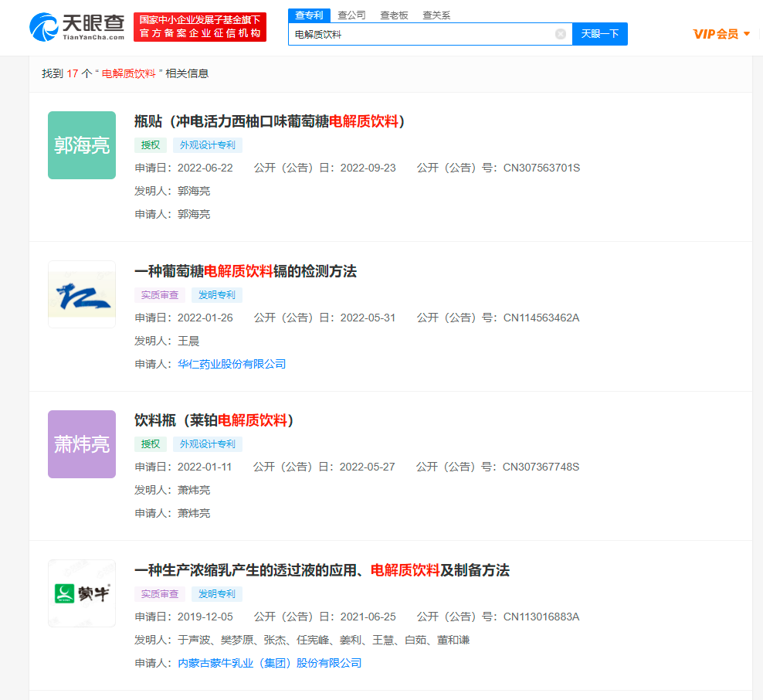Click 授权 tag on the 瓶贴 patent
Image resolution: width=763 pixels, height=700 pixels.
151,145
